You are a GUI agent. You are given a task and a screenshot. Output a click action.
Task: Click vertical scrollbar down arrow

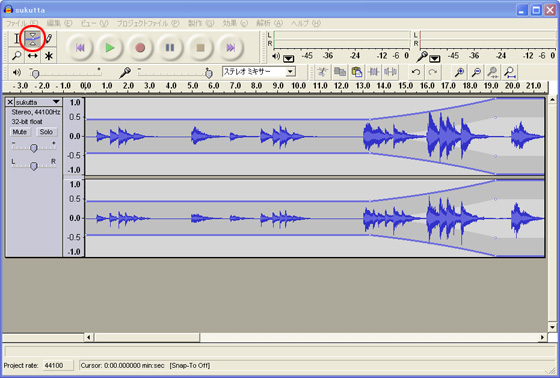click(552, 327)
